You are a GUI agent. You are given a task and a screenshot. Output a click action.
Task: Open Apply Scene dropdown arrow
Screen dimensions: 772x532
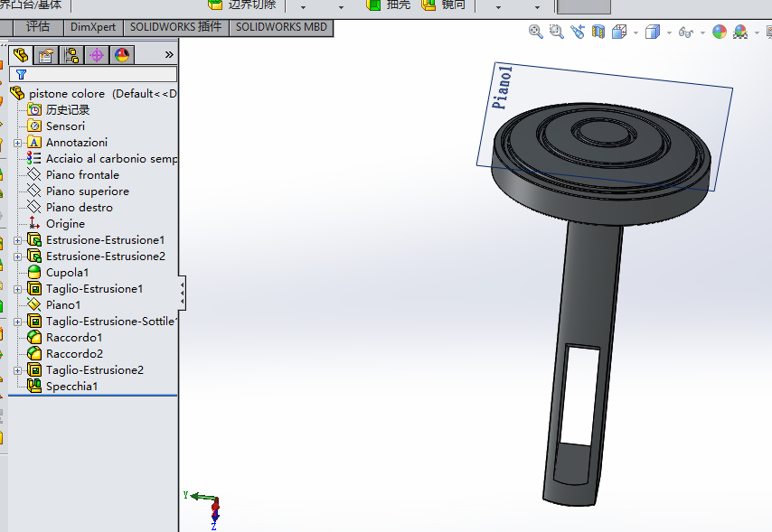pyautogui.click(x=757, y=33)
